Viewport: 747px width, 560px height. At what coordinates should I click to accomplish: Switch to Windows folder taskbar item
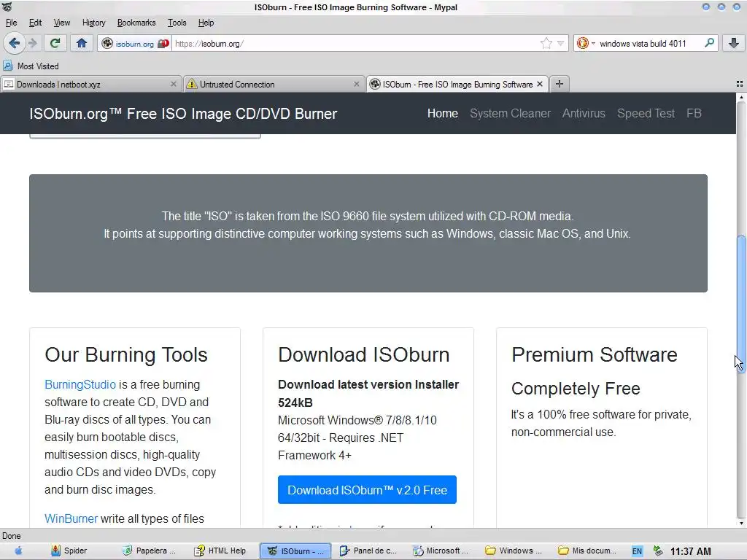tap(514, 551)
